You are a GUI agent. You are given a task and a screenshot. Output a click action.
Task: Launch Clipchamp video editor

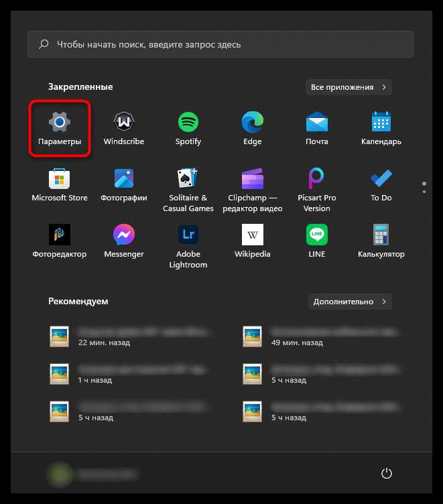point(253,190)
